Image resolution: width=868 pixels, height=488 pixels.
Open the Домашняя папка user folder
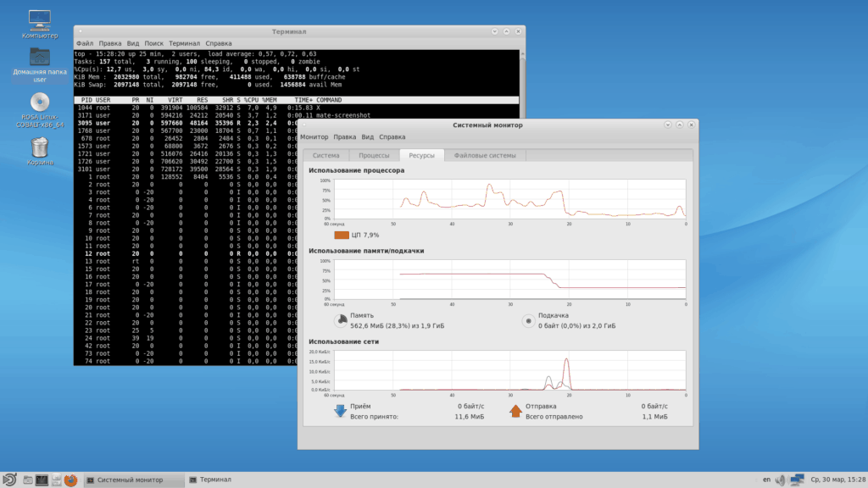pyautogui.click(x=40, y=57)
